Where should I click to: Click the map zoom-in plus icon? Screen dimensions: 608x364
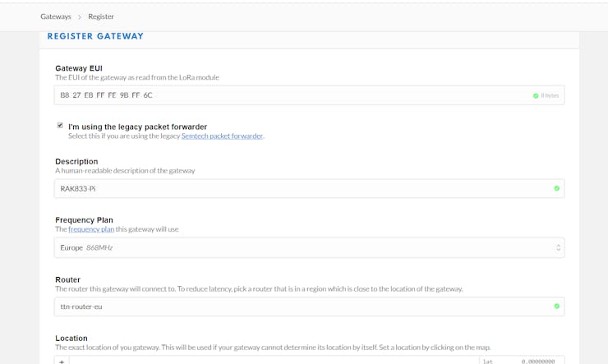[62, 361]
